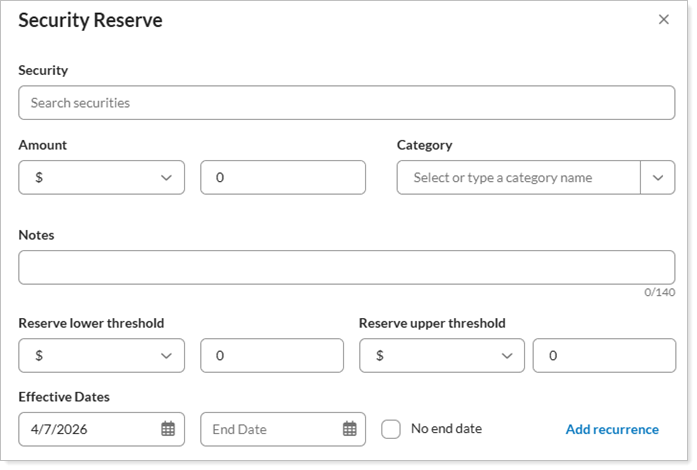Viewport: 697px width, 470px height.
Task: Click the Category name text field
Action: pyautogui.click(x=518, y=177)
